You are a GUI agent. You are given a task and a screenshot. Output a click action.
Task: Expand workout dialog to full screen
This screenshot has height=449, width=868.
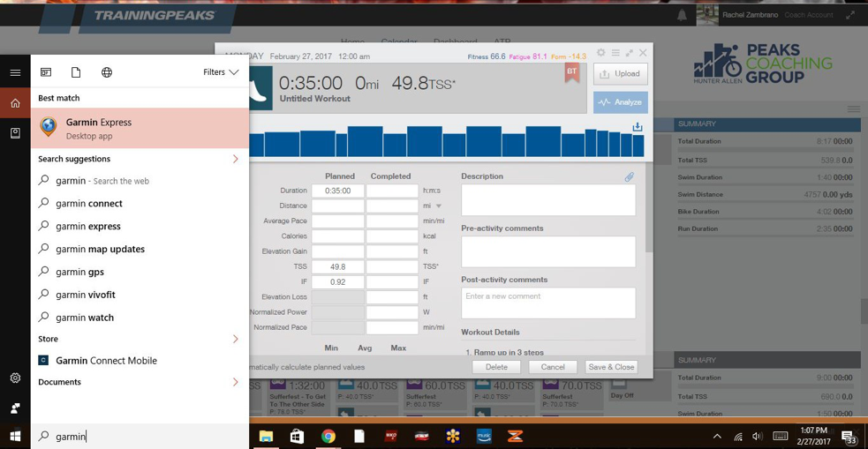(x=630, y=53)
